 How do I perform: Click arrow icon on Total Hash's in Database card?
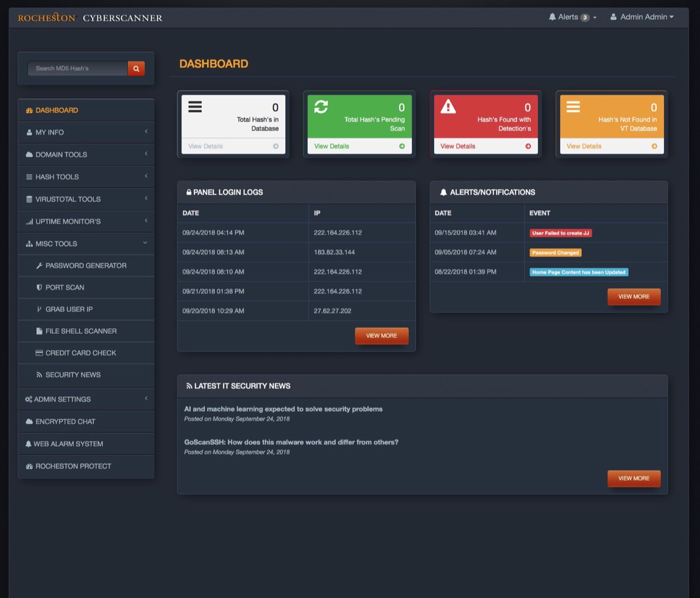click(276, 146)
